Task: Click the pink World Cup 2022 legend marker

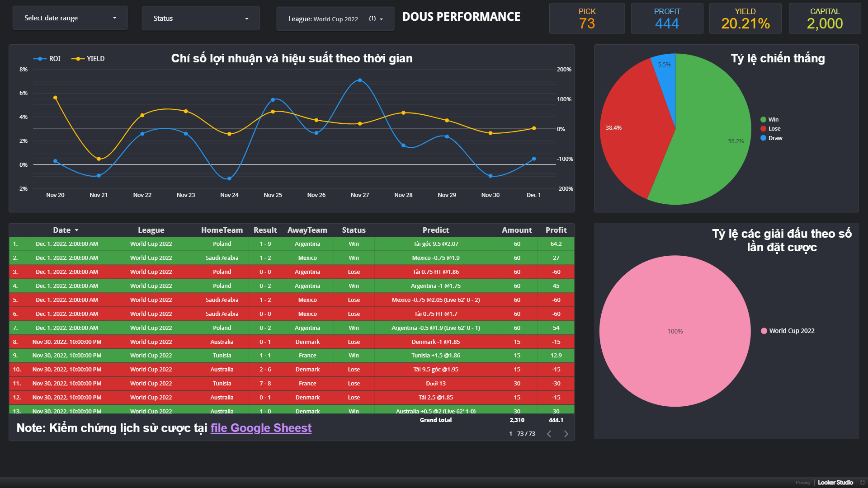Action: click(x=764, y=331)
